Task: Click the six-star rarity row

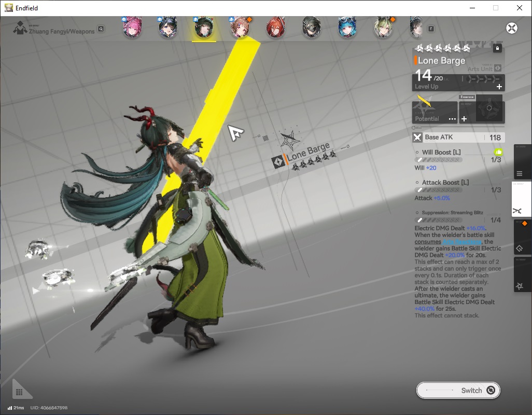Action: [x=443, y=49]
